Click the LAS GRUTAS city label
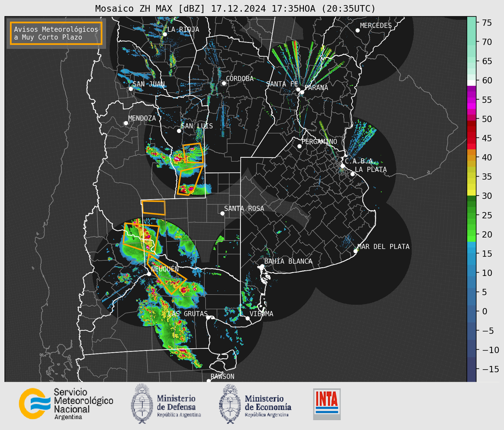Screen dimensions: 504x430 point(188,314)
